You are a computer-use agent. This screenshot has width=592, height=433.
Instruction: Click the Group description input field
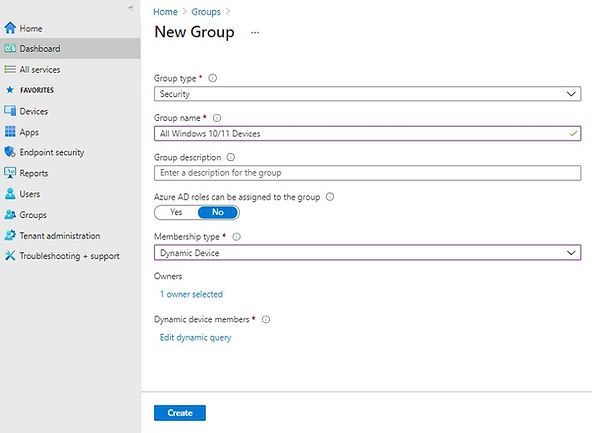[367, 173]
